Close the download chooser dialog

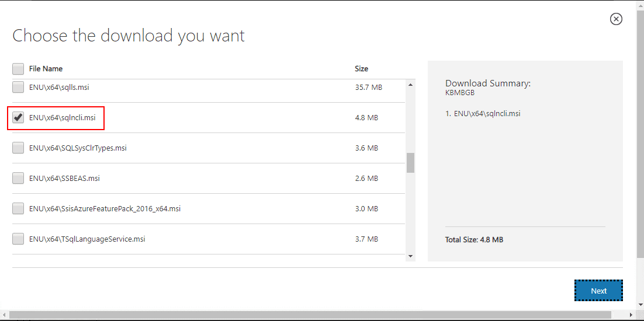616,19
